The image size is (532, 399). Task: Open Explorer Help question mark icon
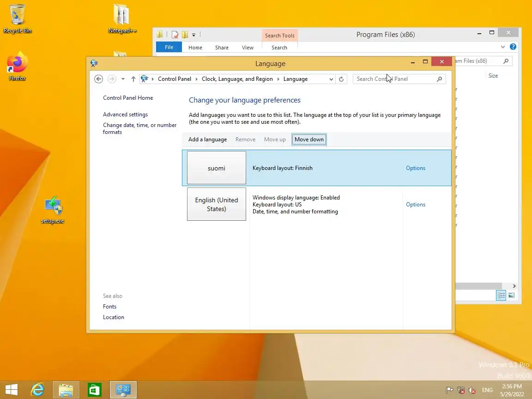point(513,47)
